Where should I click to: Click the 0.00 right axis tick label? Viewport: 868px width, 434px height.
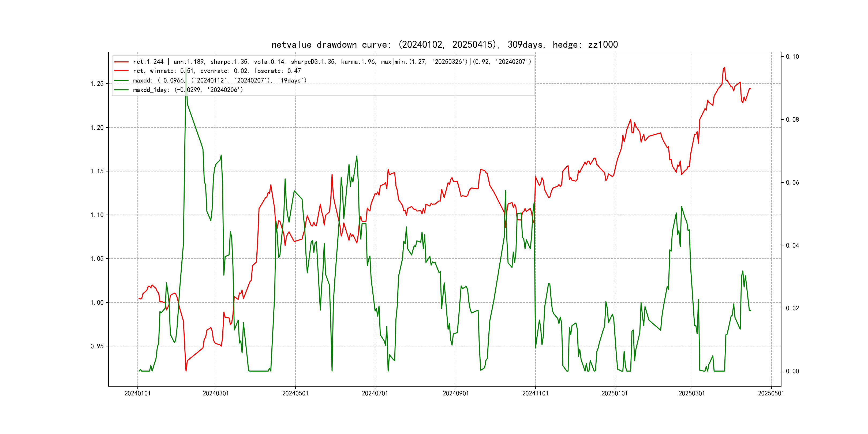pos(792,371)
